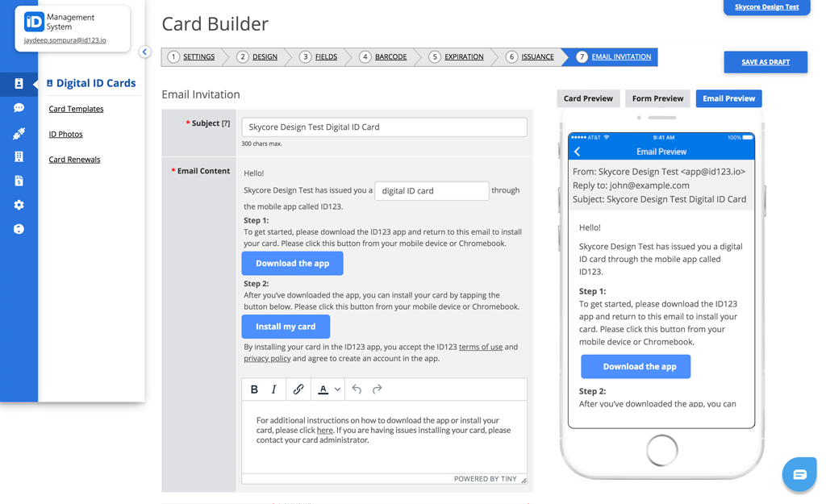This screenshot has width=826, height=504.
Task: Click the Subject input field
Action: [x=385, y=127]
